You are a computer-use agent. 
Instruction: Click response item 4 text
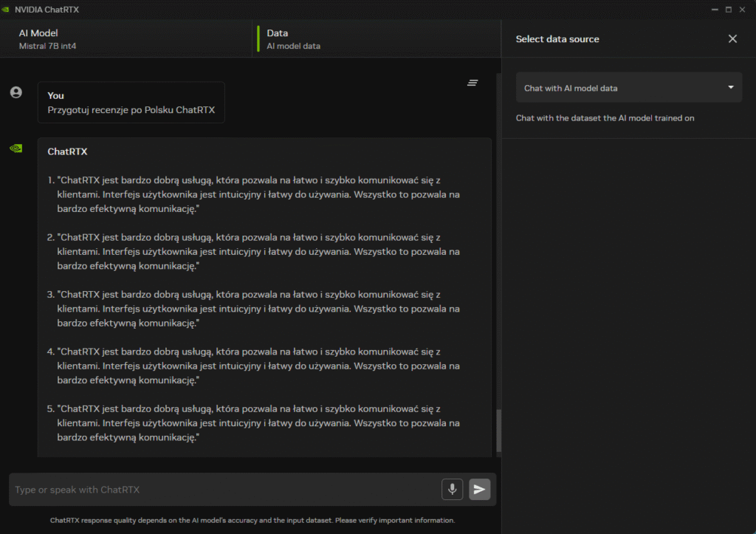point(258,366)
